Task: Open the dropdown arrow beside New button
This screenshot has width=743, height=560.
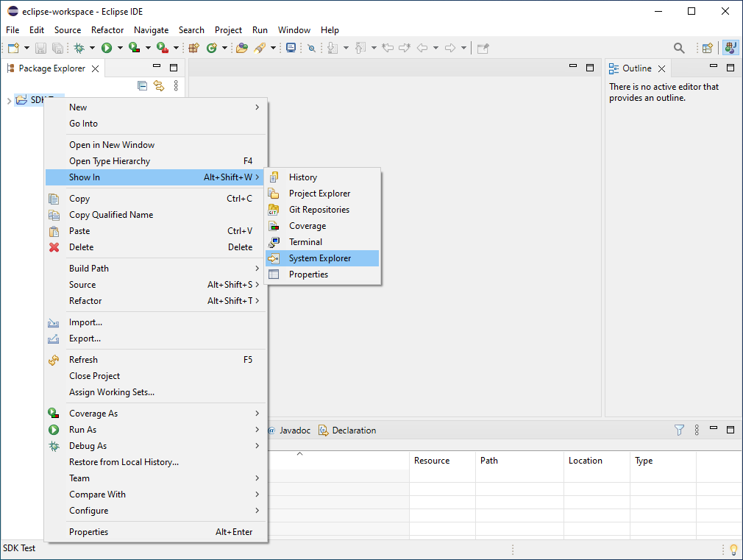Action: coord(26,48)
